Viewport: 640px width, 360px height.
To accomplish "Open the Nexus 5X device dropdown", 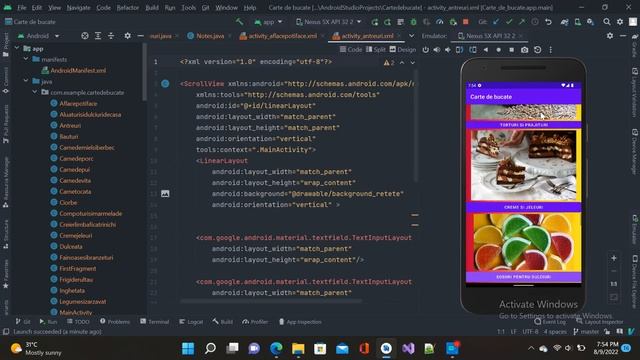I will coord(329,22).
